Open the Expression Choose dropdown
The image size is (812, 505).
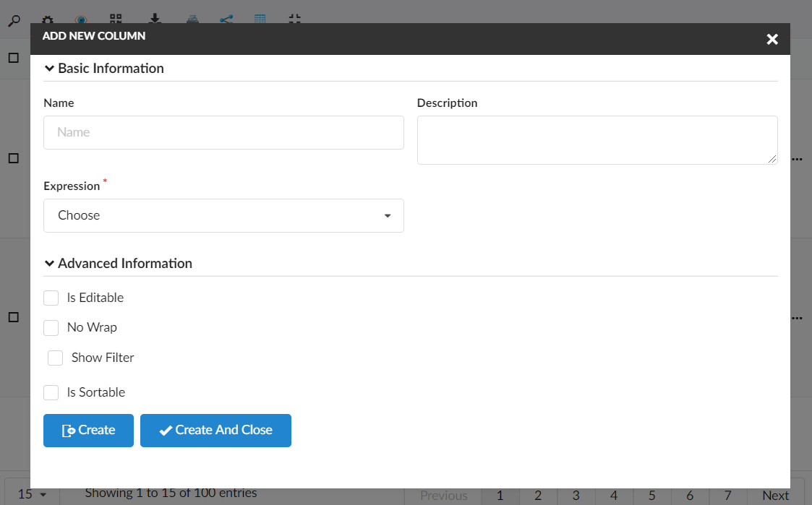[223, 215]
